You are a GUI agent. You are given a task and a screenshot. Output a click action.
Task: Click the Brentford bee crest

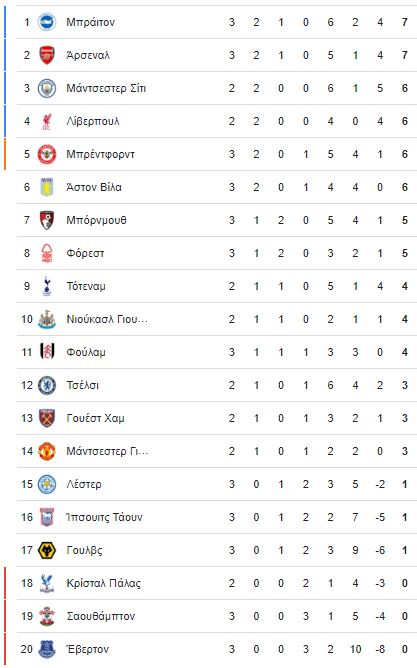[47, 154]
